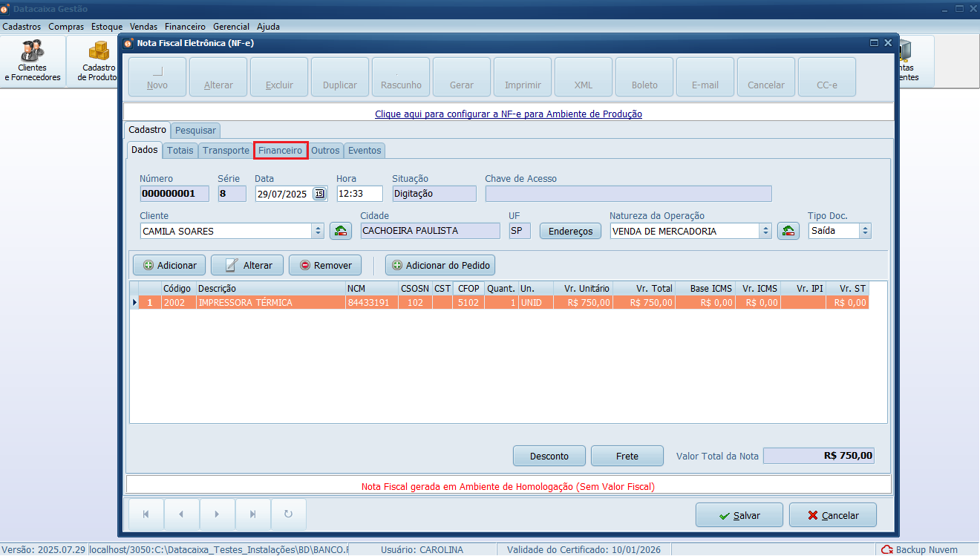Viewport: 980px width, 556px height.
Task: Expand the Cliente dropdown
Action: point(318,231)
